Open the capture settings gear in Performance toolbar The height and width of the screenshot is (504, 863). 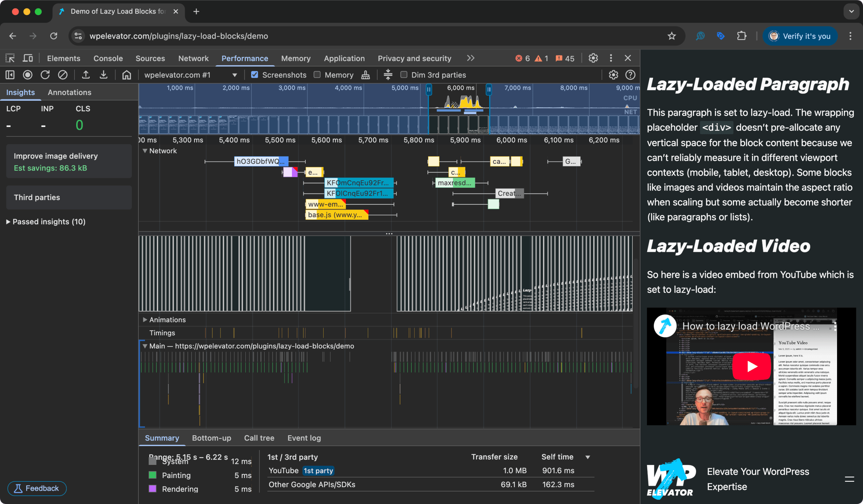tap(613, 75)
